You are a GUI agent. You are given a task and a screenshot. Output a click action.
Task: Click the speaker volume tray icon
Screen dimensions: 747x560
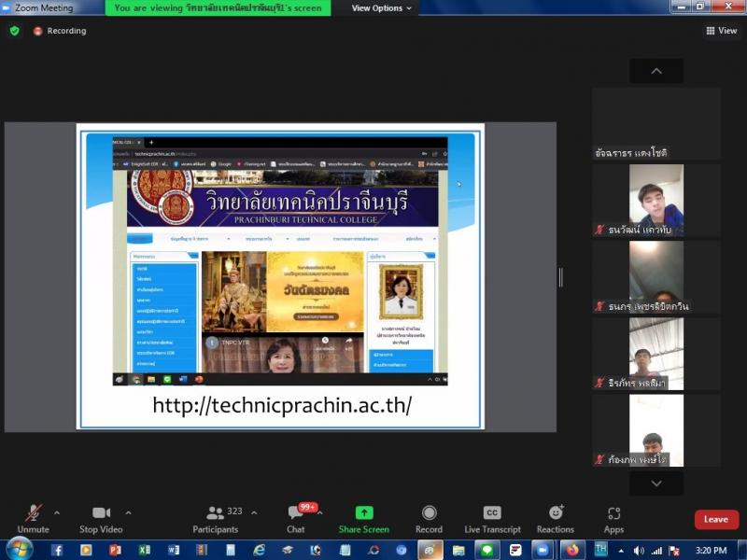coord(639,551)
